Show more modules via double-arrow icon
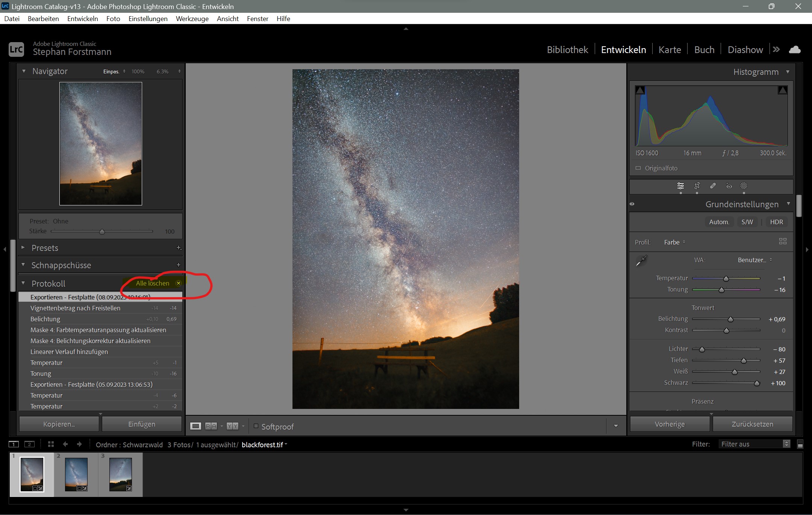 [776, 49]
